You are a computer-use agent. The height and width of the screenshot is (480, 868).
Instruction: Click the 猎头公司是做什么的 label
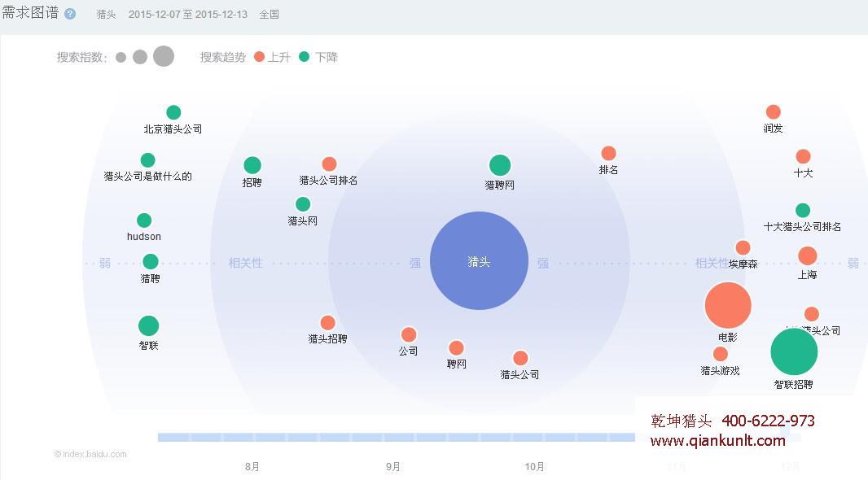pos(147,176)
